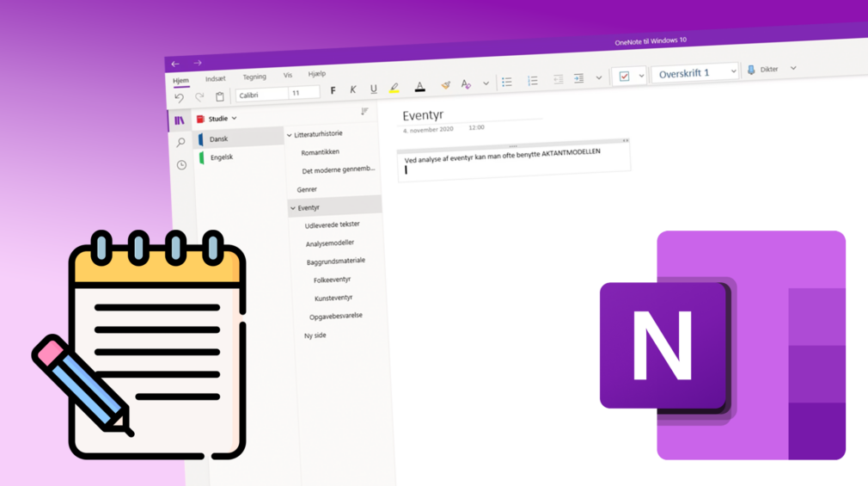This screenshot has width=868, height=486.
Task: Insert a numbered list
Action: coord(533,81)
